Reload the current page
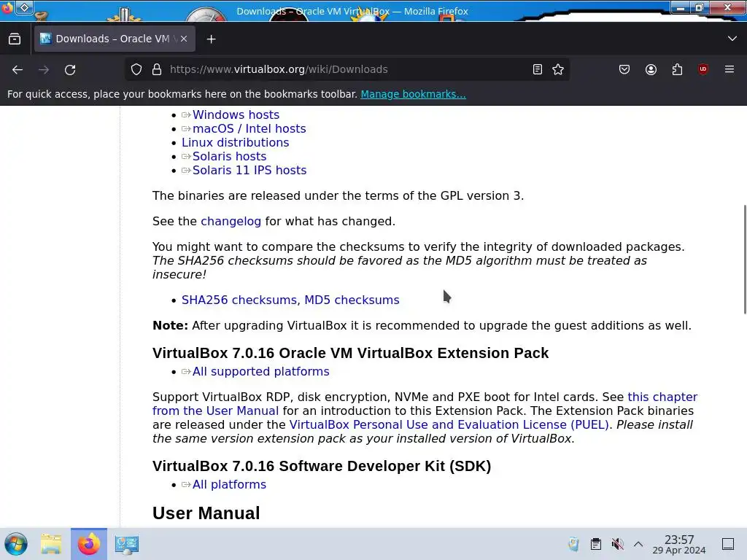The image size is (747, 560). [x=70, y=69]
